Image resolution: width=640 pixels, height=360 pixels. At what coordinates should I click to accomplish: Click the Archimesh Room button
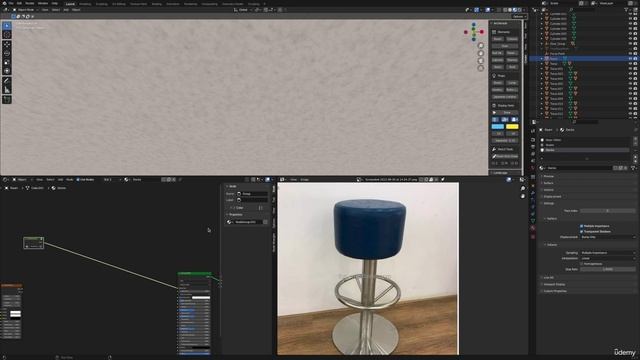(498, 39)
